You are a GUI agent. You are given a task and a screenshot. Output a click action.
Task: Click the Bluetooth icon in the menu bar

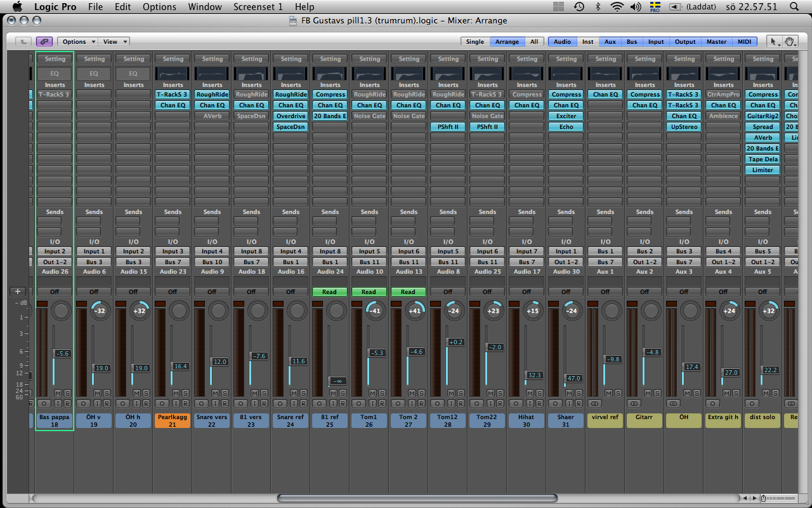598,7
